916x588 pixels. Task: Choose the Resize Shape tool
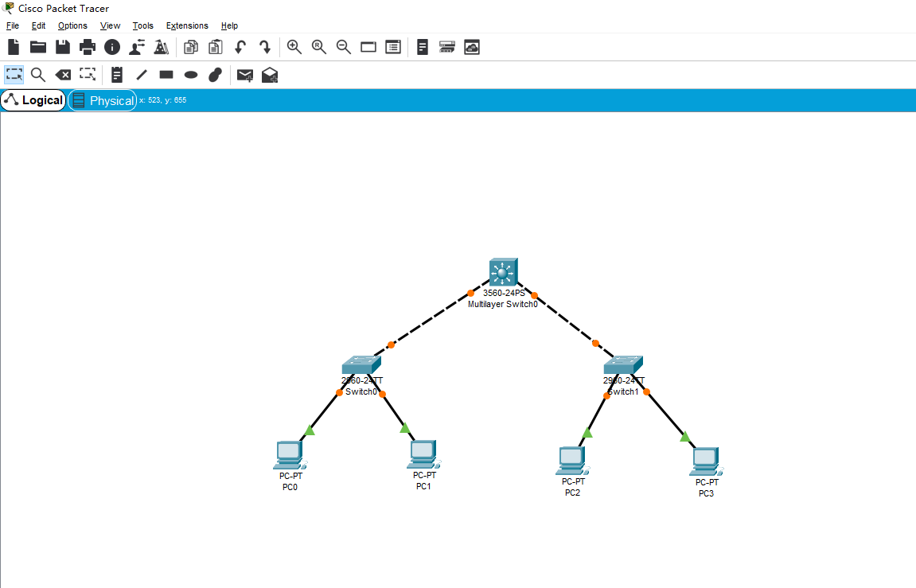[88, 74]
